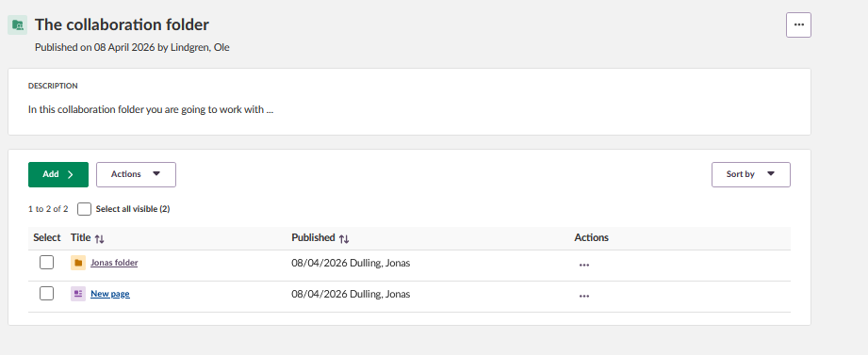Click New page's '08/04/2026 Dulling, Jonas' cell

(351, 294)
